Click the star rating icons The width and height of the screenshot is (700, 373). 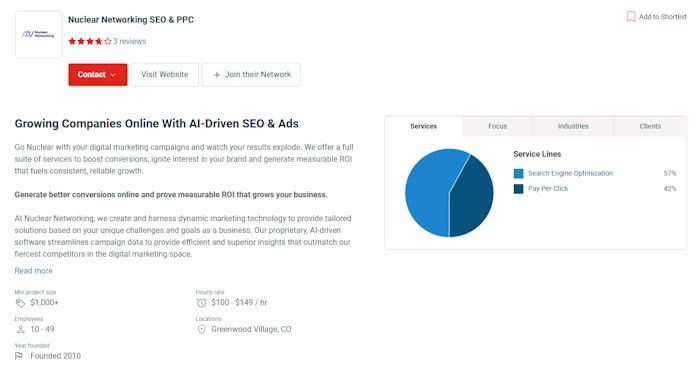[x=89, y=41]
